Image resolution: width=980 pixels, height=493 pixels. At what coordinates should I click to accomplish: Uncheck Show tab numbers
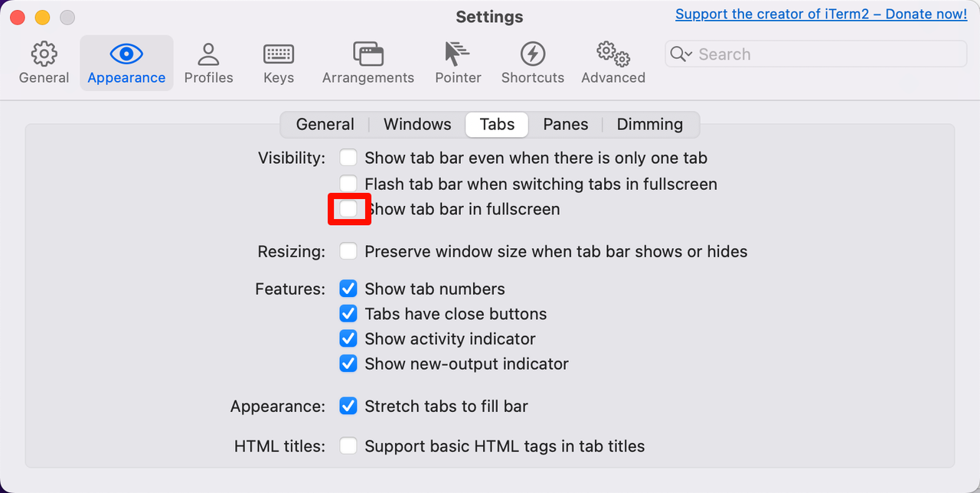point(349,289)
